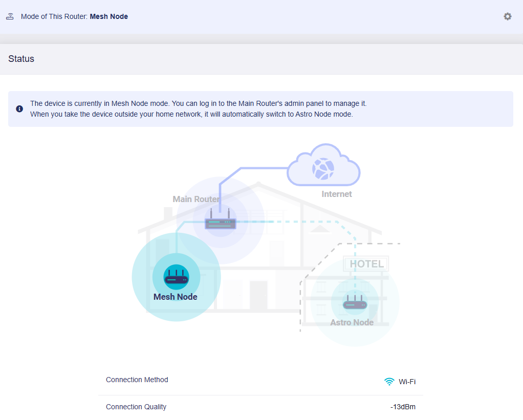The height and width of the screenshot is (420, 523).
Task: Click the Mesh Node mode notice text
Action: [x=199, y=103]
